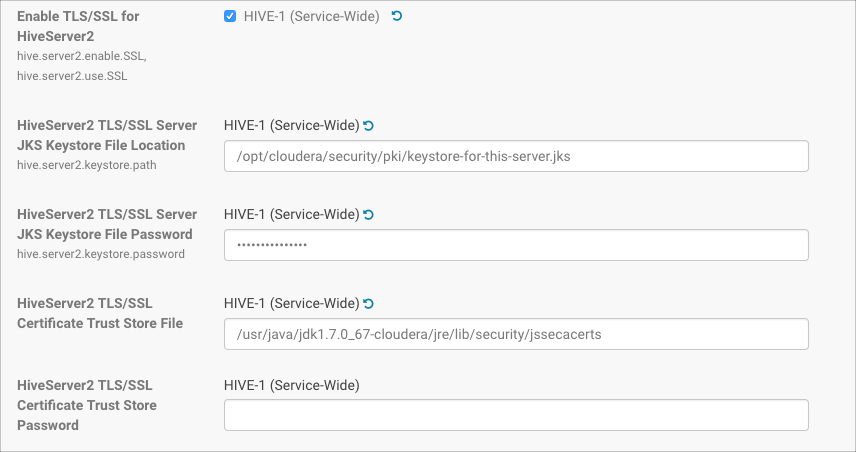
Task: Click the JKS Keystore File Location field
Action: pyautogui.click(x=516, y=156)
